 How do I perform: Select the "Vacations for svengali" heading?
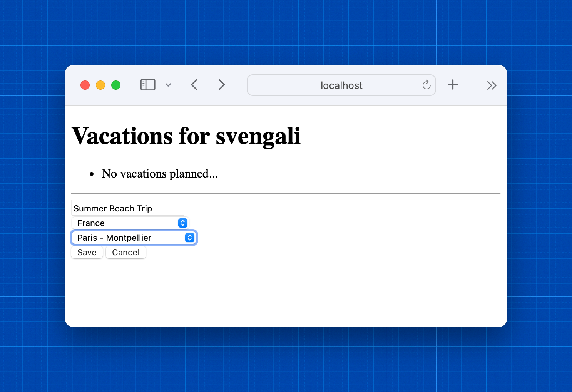pos(186,136)
